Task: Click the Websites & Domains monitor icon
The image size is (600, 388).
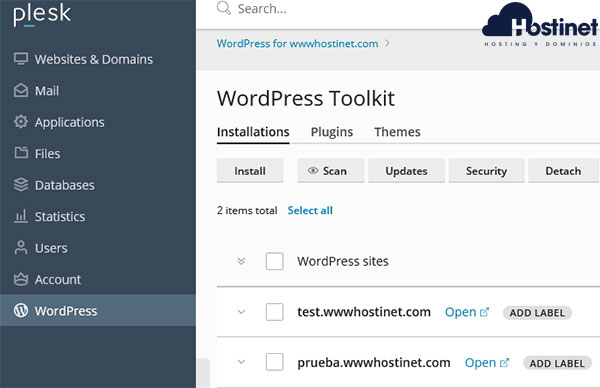Action: (x=21, y=59)
